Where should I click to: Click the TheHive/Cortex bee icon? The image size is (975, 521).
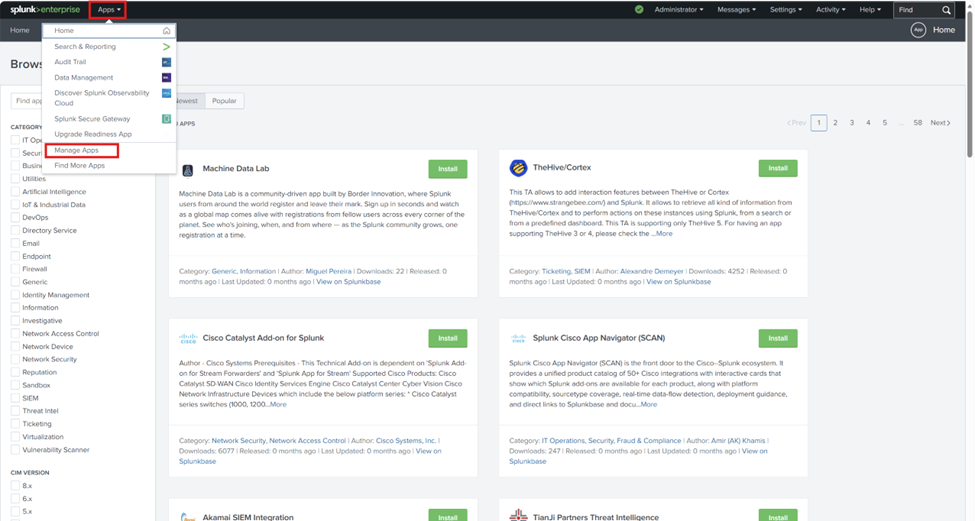click(x=518, y=168)
